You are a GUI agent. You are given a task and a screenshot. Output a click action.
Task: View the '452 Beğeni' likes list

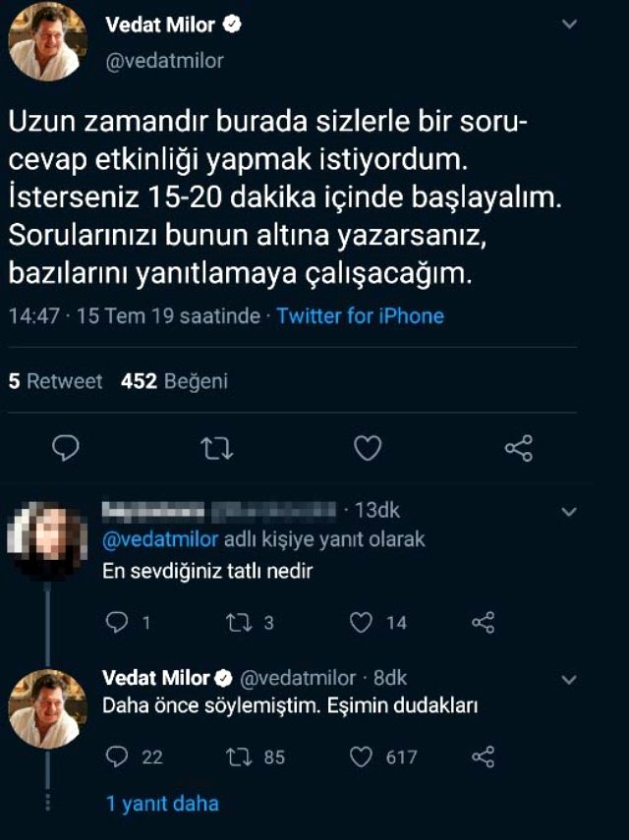pos(174,381)
